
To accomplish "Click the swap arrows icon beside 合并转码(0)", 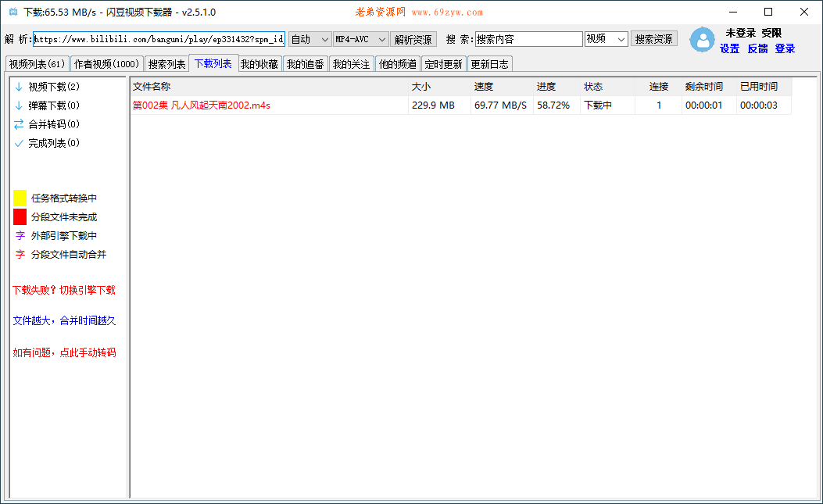I will coord(19,124).
